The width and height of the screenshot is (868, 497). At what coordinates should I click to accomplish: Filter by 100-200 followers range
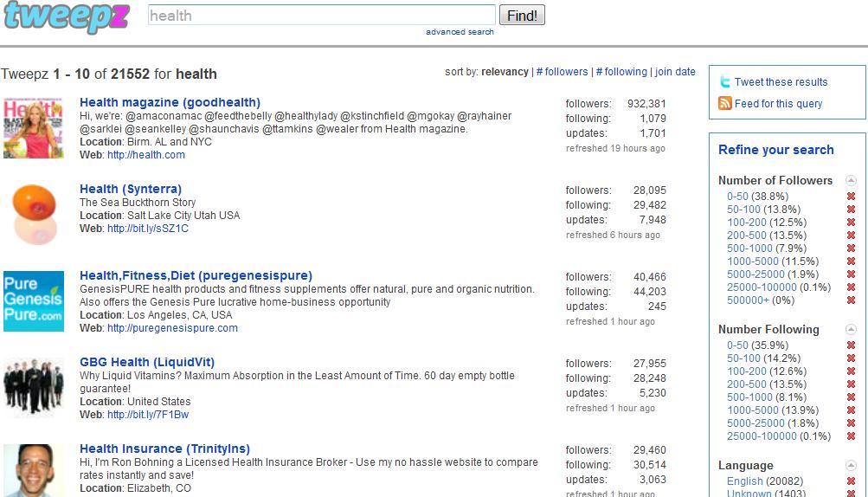tap(746, 223)
